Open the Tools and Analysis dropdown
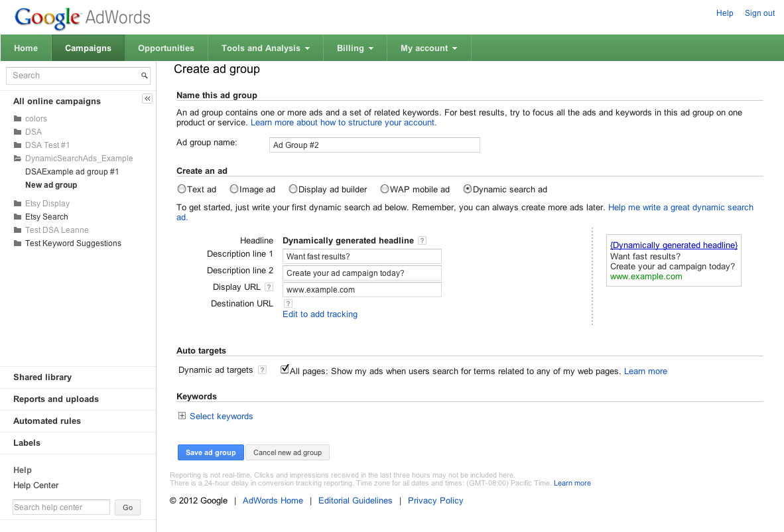The width and height of the screenshot is (784, 532). (x=265, y=48)
